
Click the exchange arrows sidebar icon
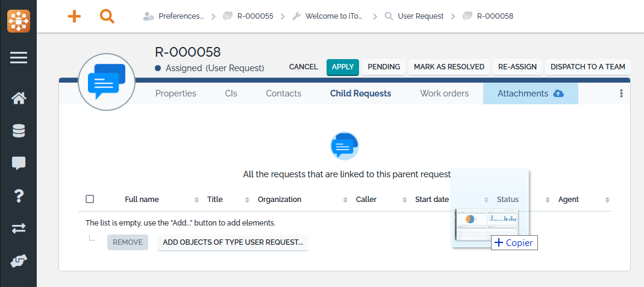(x=18, y=228)
